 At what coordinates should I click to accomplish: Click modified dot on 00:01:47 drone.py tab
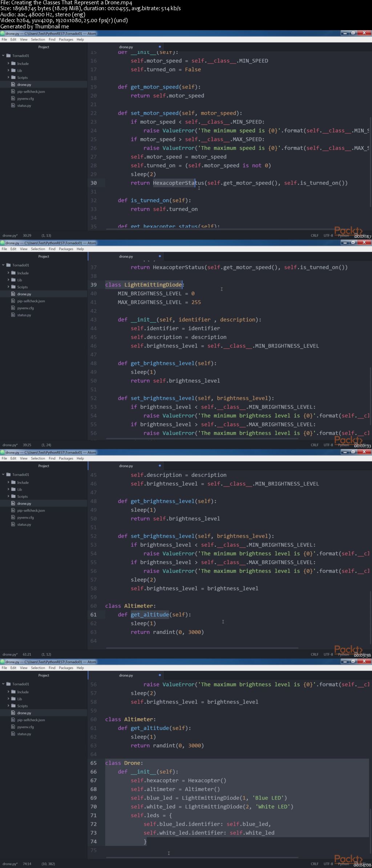pos(159,47)
